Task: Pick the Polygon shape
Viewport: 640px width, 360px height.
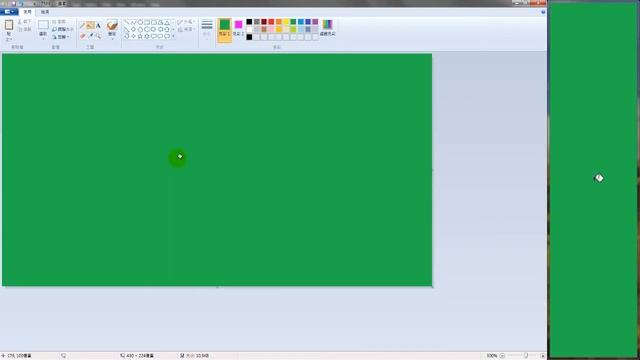Action: [x=160, y=22]
